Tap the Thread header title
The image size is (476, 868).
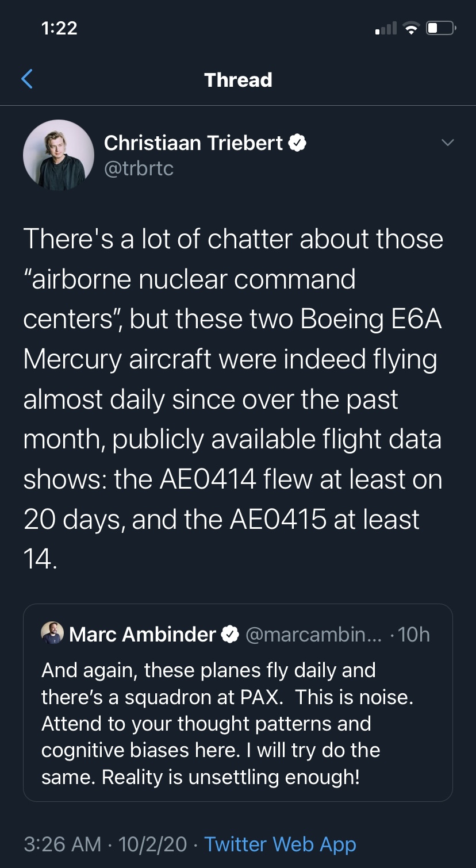(x=238, y=80)
